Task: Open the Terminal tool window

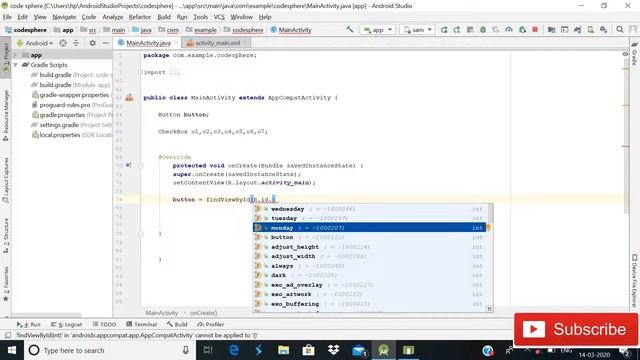Action: click(x=142, y=324)
